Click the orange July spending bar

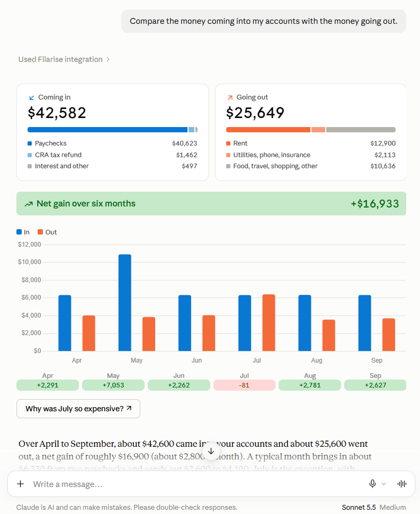[x=269, y=322]
